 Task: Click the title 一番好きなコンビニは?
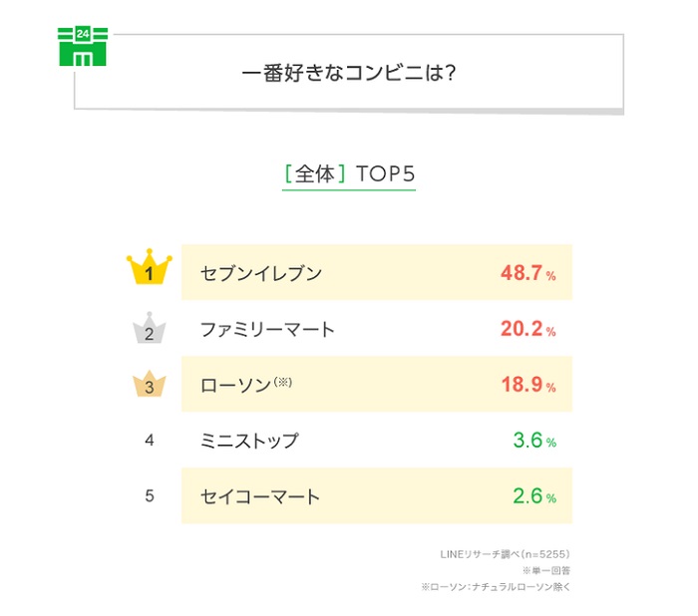point(349,73)
